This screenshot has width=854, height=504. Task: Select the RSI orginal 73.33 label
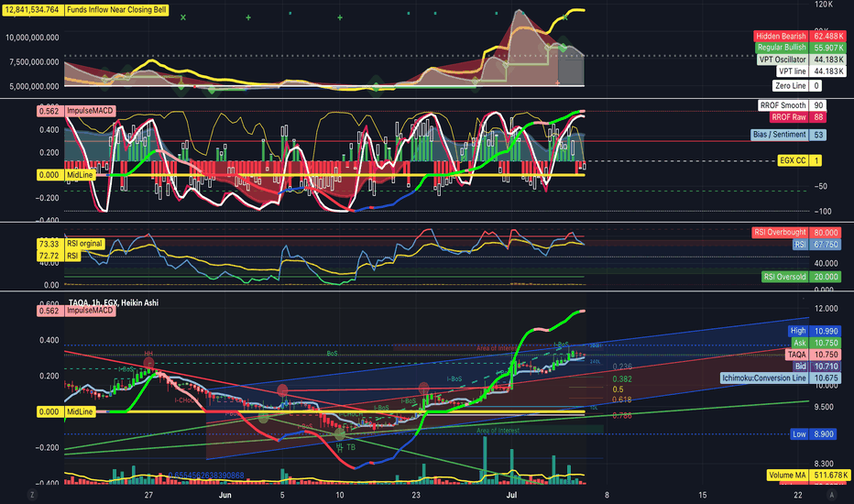tap(71, 244)
